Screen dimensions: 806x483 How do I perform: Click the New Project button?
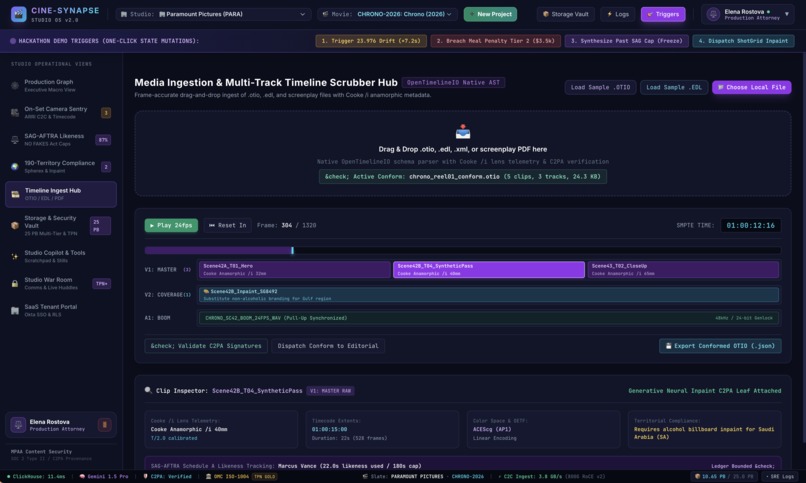click(490, 14)
